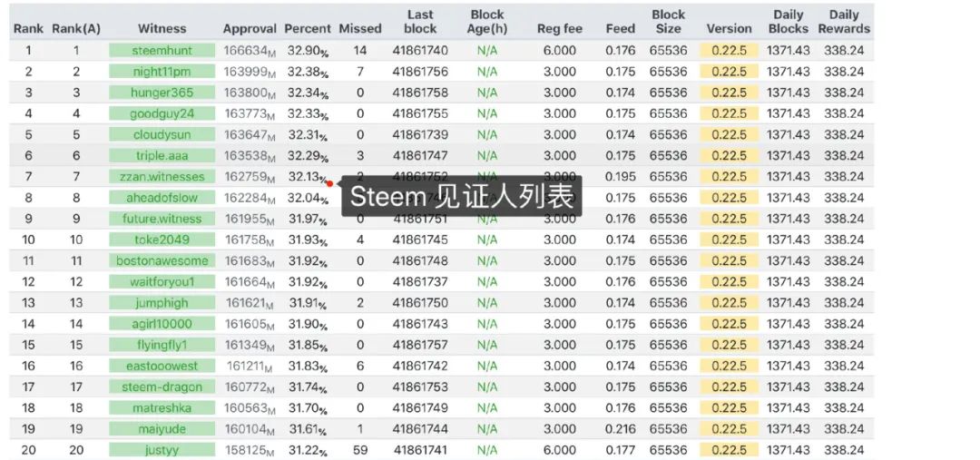Open the future.witness witness link
Viewport: 980px width, 460px height.
pos(162,219)
